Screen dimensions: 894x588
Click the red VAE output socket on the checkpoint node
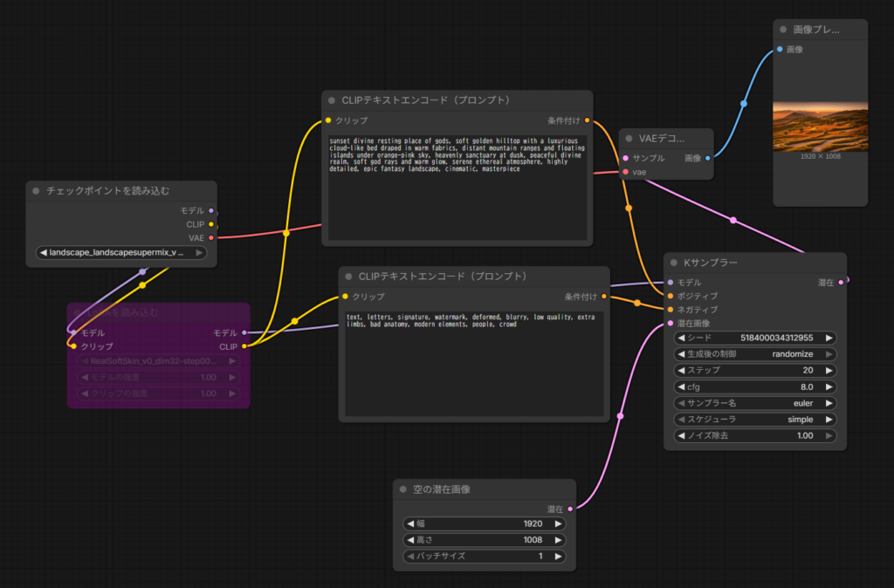211,237
